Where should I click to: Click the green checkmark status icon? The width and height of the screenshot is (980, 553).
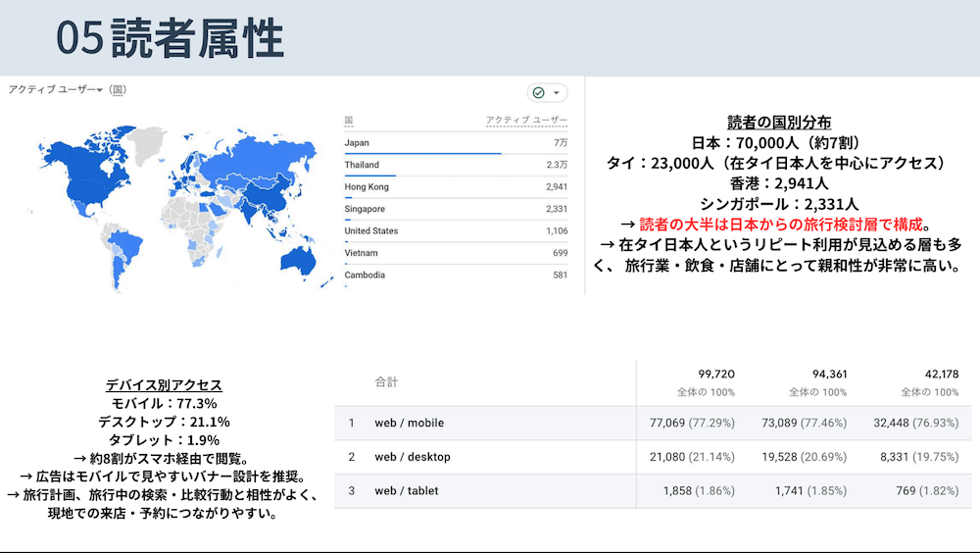537,93
